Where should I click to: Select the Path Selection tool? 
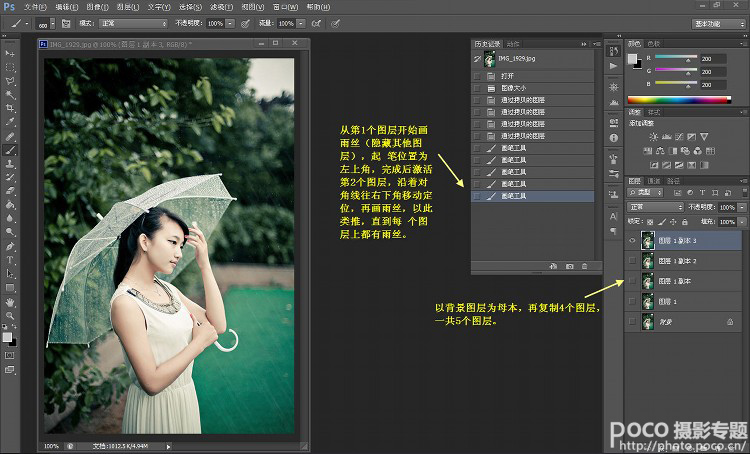coord(10,274)
